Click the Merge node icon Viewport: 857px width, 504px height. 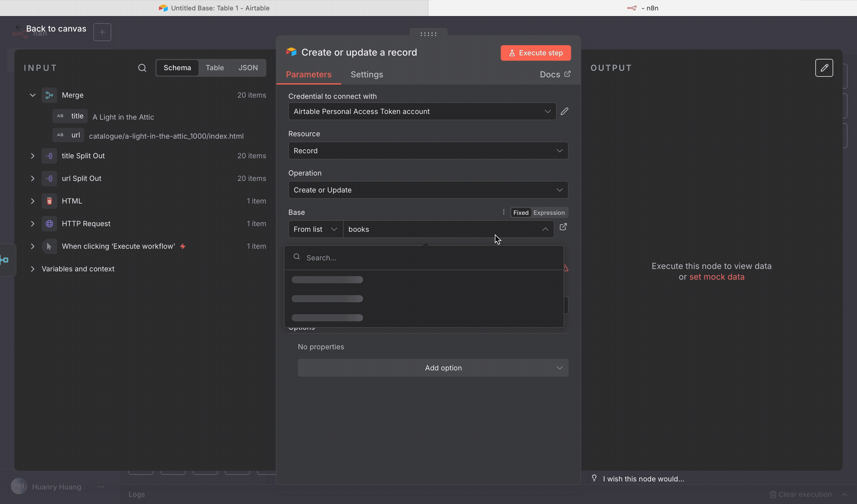(x=49, y=95)
